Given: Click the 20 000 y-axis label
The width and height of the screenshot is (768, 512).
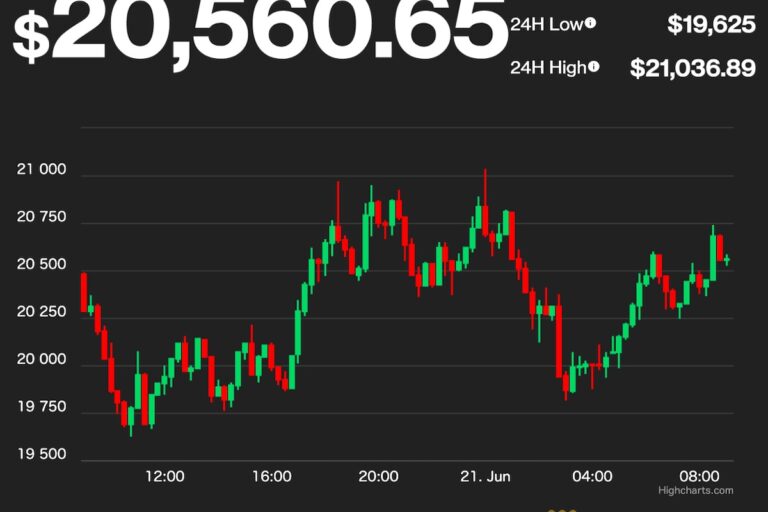Looking at the screenshot, I should pos(42,359).
